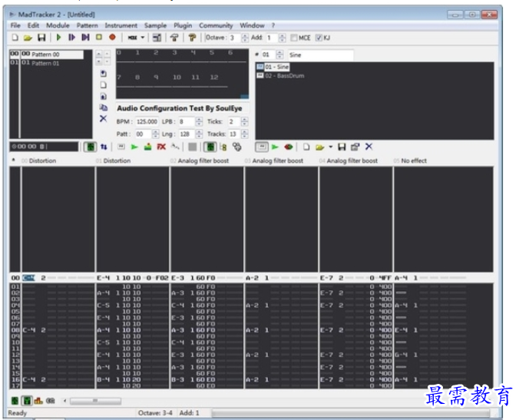The image size is (519, 420).
Task: Select instrument 01 - Sine in the list
Action: (x=273, y=67)
